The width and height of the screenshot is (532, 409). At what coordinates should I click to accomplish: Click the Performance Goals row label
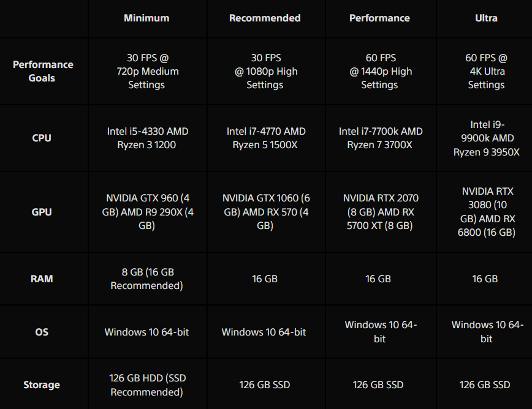(x=43, y=71)
